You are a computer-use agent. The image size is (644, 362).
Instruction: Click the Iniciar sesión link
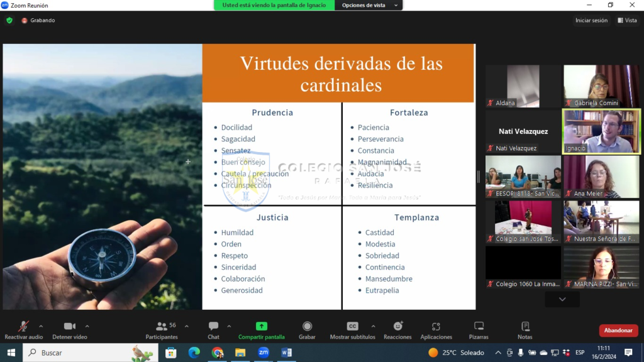[x=591, y=20]
